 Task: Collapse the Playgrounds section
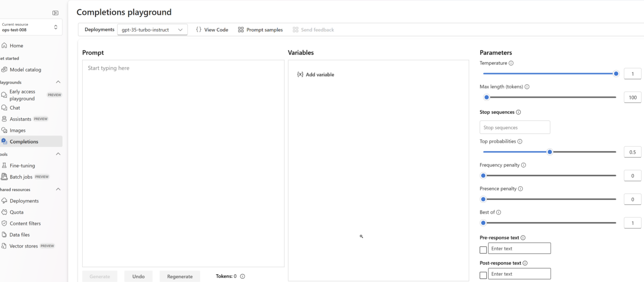(x=58, y=82)
